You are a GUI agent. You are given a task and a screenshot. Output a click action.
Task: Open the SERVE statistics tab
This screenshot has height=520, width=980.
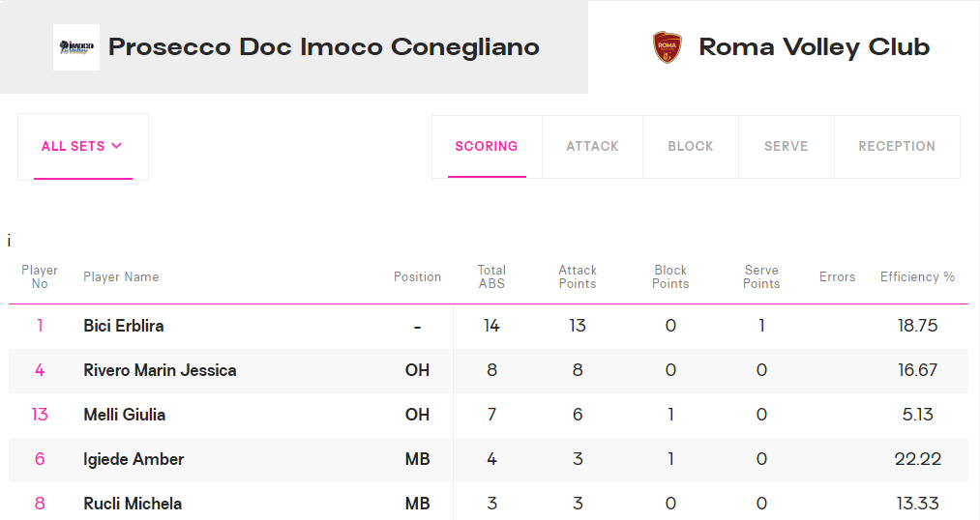click(787, 147)
